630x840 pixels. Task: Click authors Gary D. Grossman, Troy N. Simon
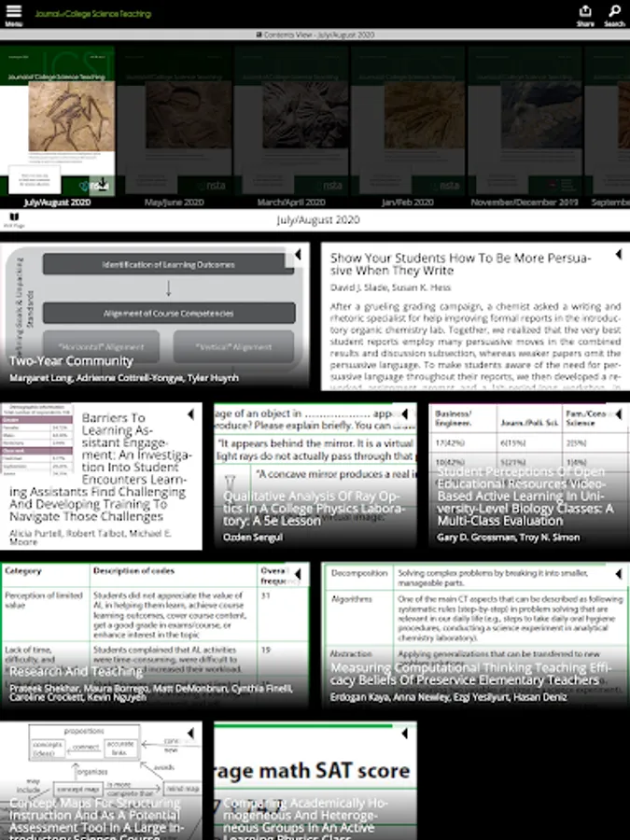(x=509, y=538)
